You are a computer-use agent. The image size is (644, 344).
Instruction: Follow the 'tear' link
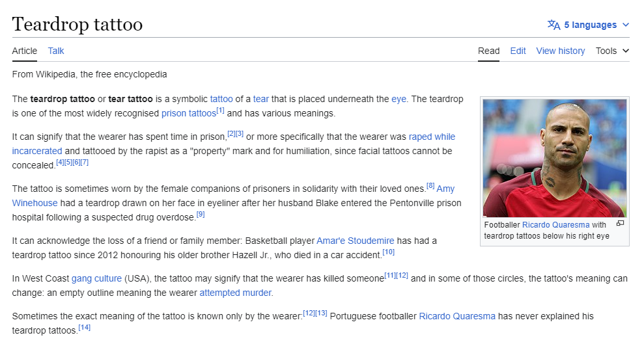point(261,99)
